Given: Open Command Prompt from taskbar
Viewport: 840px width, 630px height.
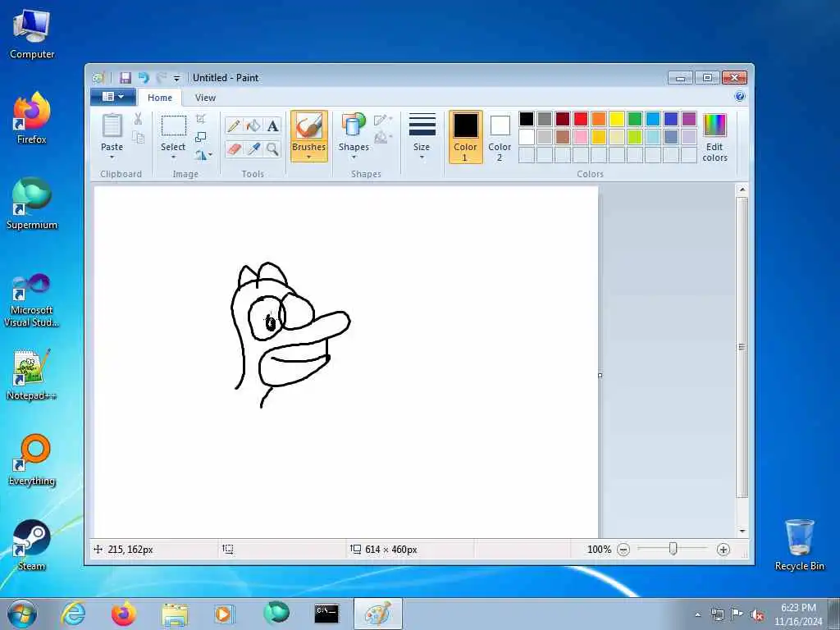Looking at the screenshot, I should coord(326,614).
